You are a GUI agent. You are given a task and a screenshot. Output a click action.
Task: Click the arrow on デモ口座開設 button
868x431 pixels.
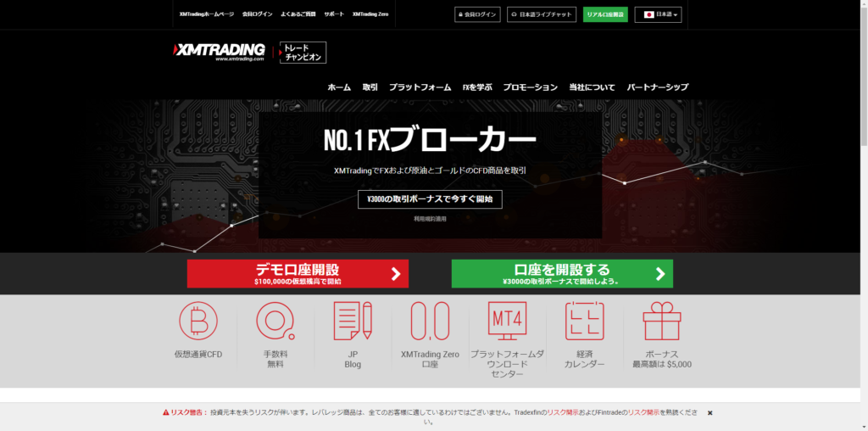point(395,274)
